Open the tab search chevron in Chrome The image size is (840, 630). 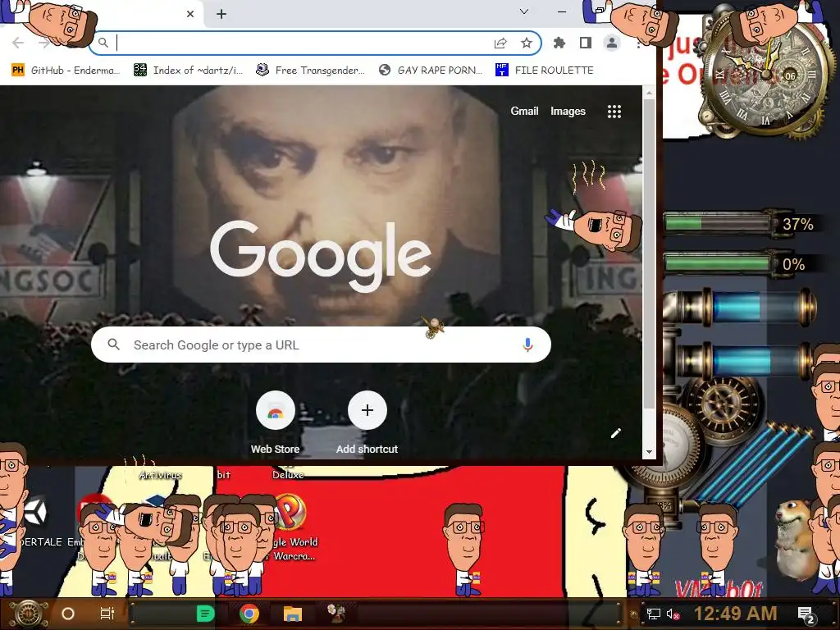(x=524, y=11)
